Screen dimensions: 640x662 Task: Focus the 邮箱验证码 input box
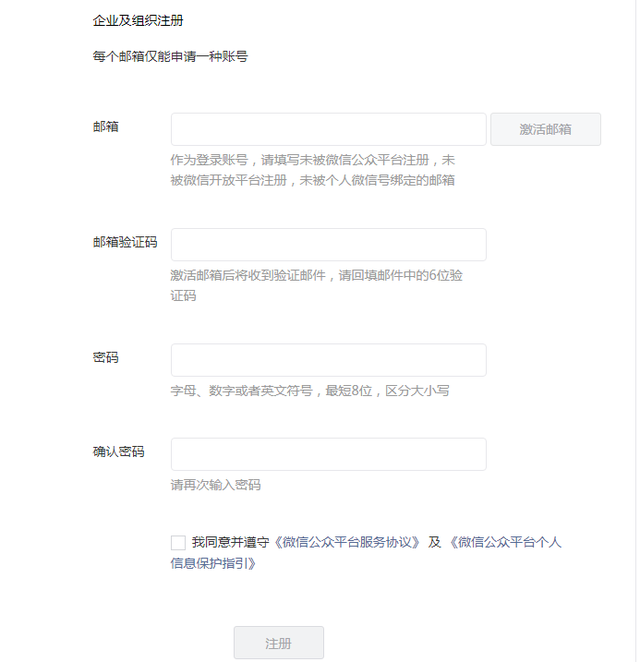[328, 245]
